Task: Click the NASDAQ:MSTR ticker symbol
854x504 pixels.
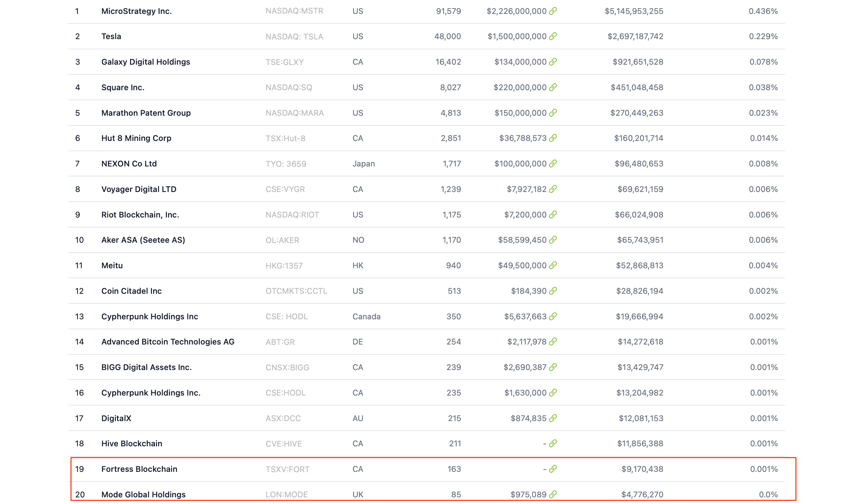Action: pyautogui.click(x=294, y=11)
